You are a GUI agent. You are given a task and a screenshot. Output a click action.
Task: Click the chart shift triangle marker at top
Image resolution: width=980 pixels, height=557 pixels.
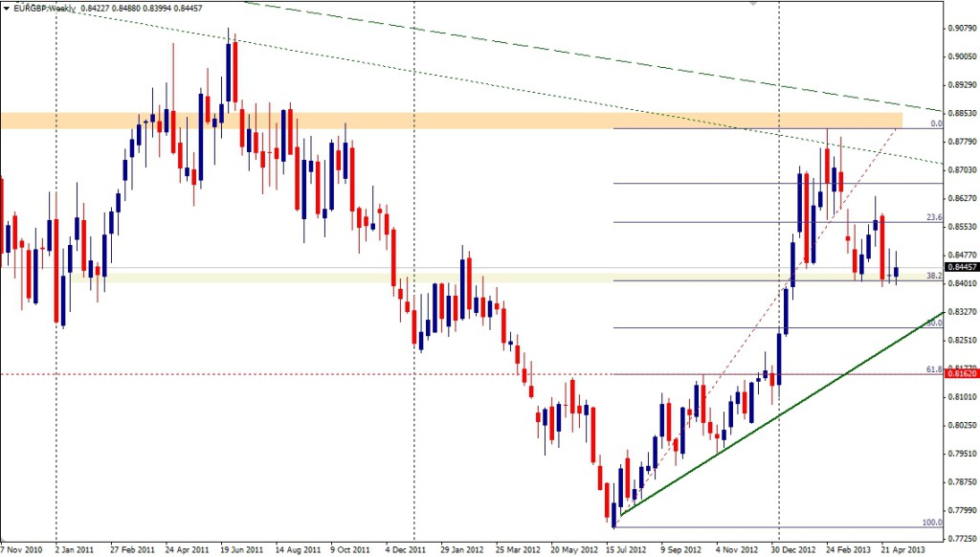[x=753, y=4]
